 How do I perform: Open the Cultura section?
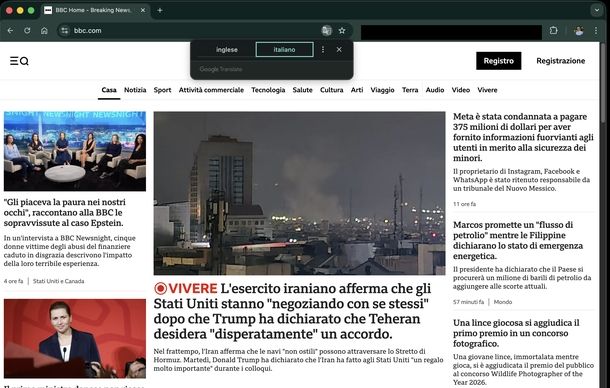[x=331, y=90]
